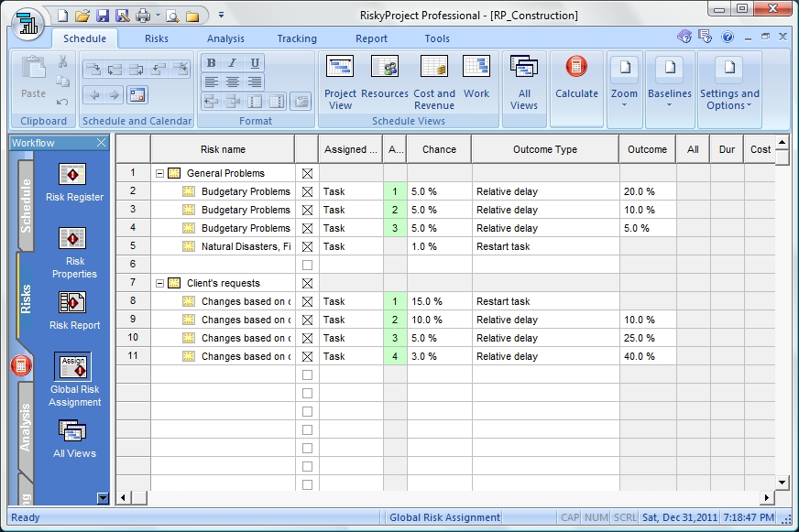Toggle underline formatting
The width and height of the screenshot is (799, 532).
[x=255, y=62]
